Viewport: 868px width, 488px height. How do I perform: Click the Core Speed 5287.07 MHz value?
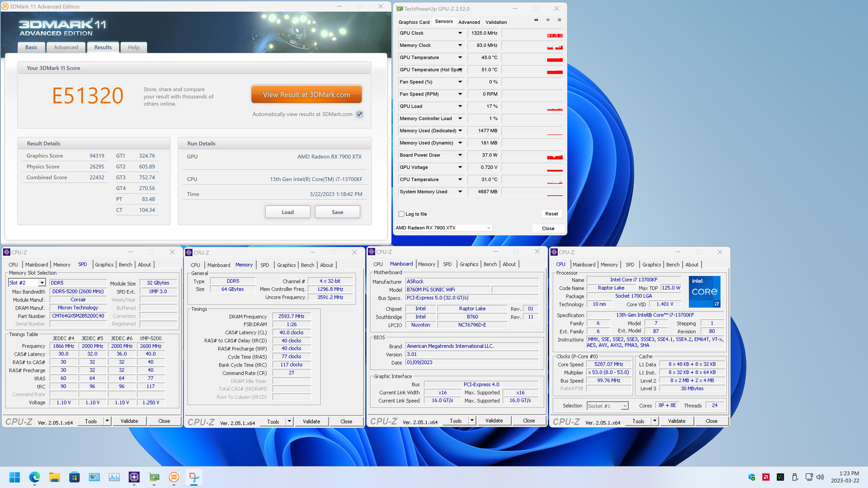tap(609, 364)
